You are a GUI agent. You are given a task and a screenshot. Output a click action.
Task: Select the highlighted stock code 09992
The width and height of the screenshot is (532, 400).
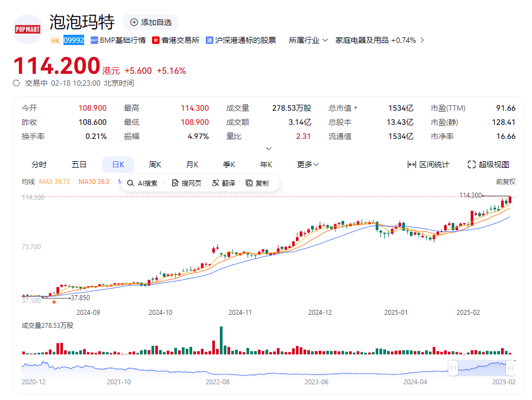74,40
